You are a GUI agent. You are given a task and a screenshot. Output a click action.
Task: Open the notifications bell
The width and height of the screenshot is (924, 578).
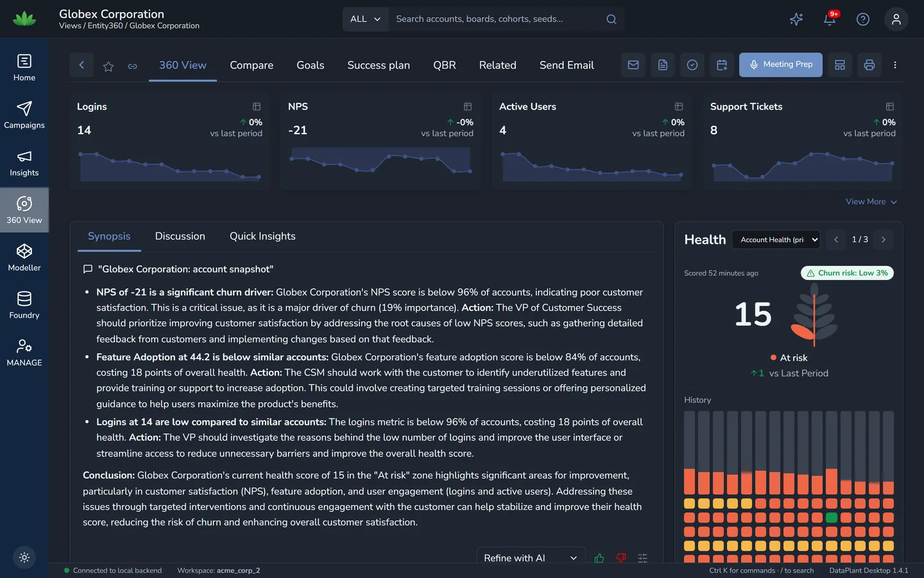point(830,19)
